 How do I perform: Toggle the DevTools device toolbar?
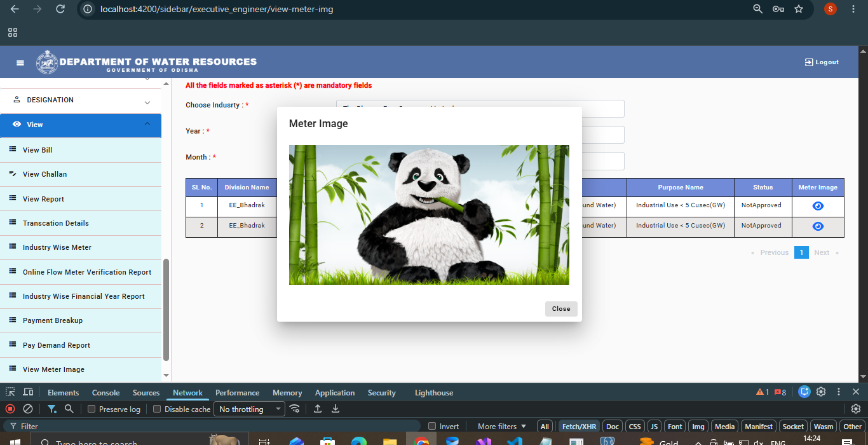[x=29, y=392]
